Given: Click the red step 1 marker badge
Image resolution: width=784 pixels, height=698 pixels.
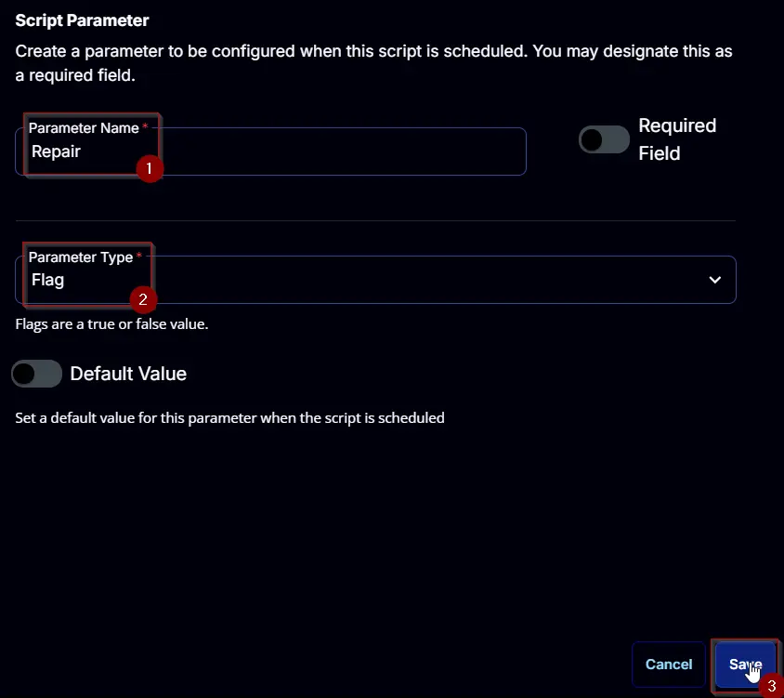Looking at the screenshot, I should pos(150,168).
